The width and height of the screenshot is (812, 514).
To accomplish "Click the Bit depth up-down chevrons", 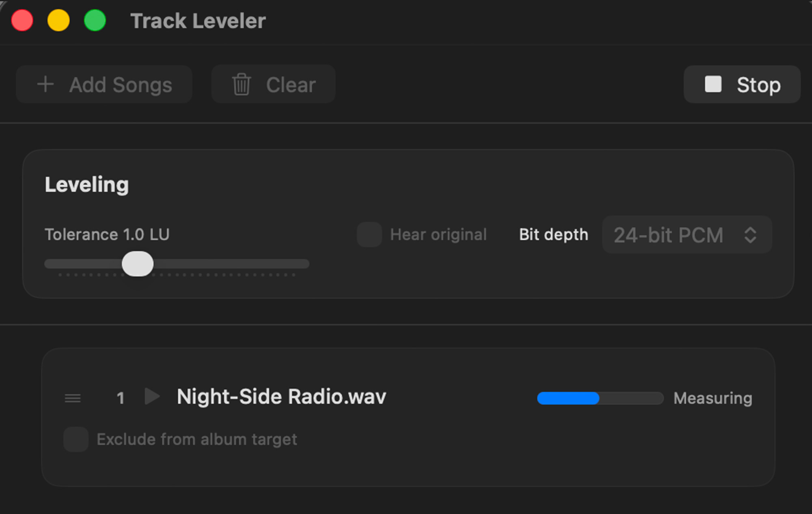I will pyautogui.click(x=750, y=235).
